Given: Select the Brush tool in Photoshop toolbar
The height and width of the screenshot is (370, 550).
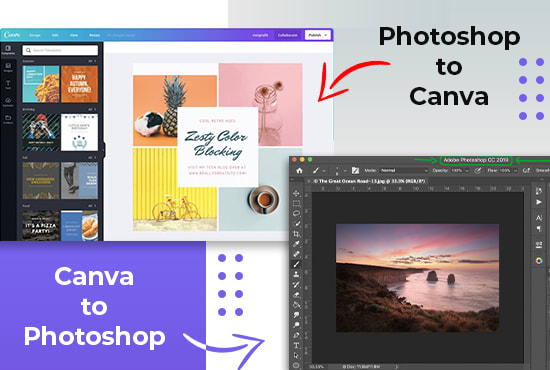Looking at the screenshot, I should tap(296, 264).
